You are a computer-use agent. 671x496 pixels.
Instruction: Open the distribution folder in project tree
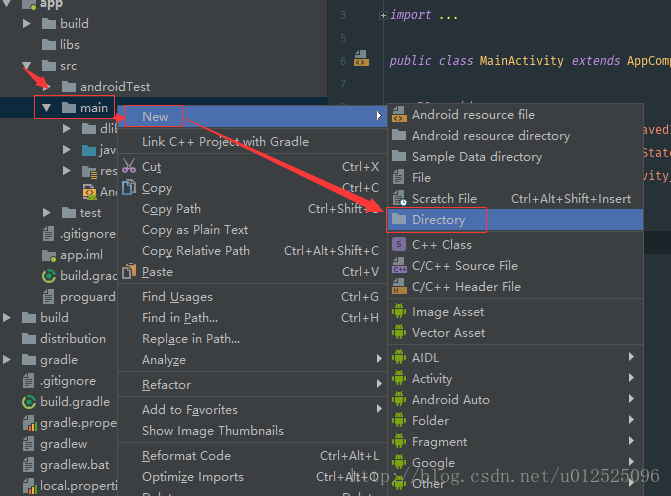click(72, 339)
